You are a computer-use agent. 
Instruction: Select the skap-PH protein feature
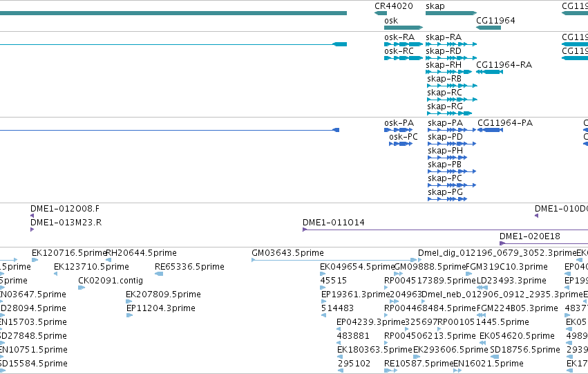click(x=447, y=158)
